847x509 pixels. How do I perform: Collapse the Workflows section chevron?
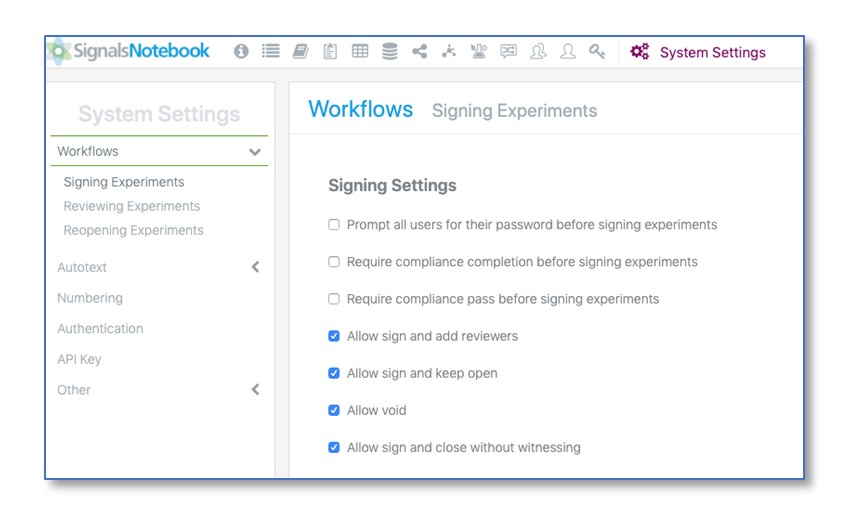(x=255, y=152)
